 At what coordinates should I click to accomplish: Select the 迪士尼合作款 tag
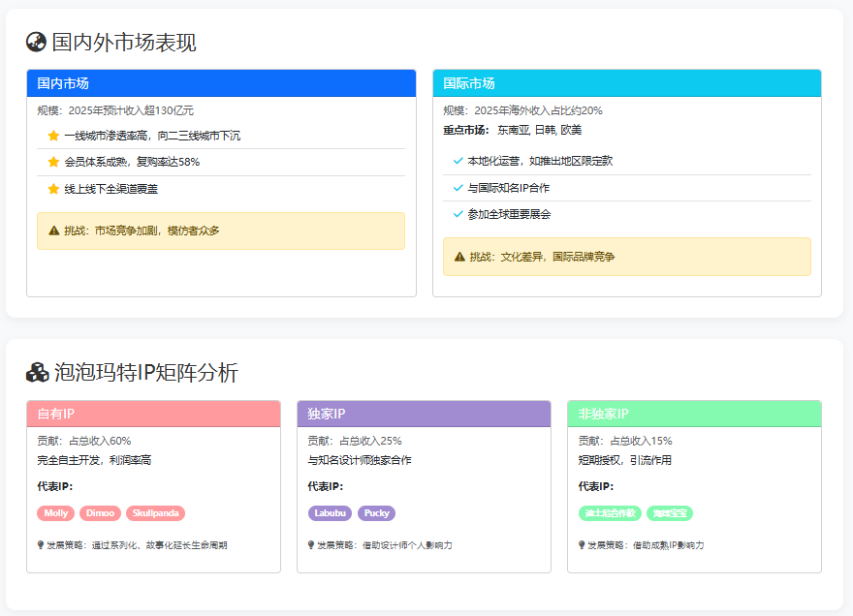click(x=610, y=513)
